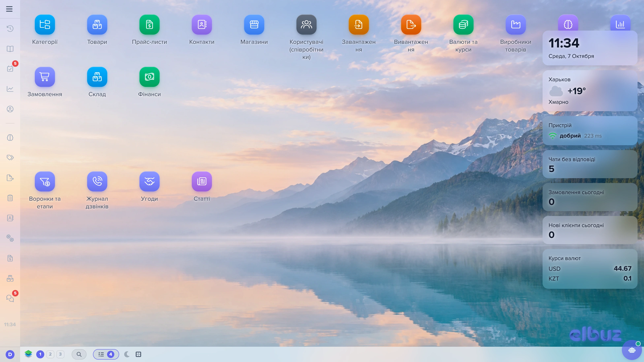Open the Магазини app icon
644x362 pixels.
pos(254,25)
